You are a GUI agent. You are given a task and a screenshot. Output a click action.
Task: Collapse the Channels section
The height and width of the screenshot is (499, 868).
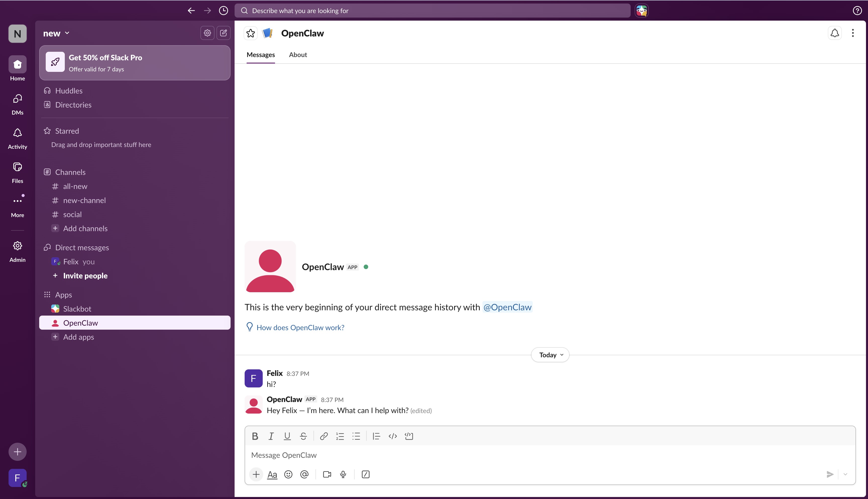tap(70, 172)
